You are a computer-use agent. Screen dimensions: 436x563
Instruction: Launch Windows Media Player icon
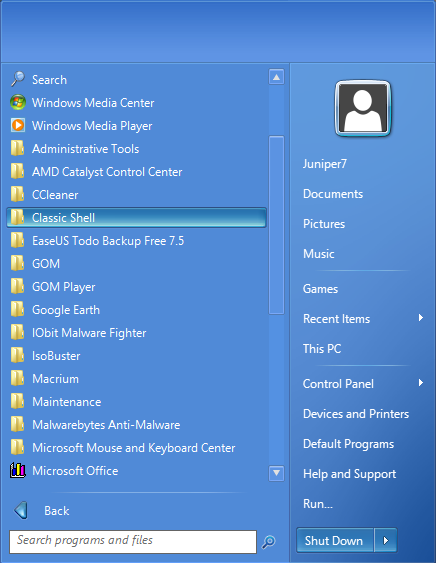point(18,125)
